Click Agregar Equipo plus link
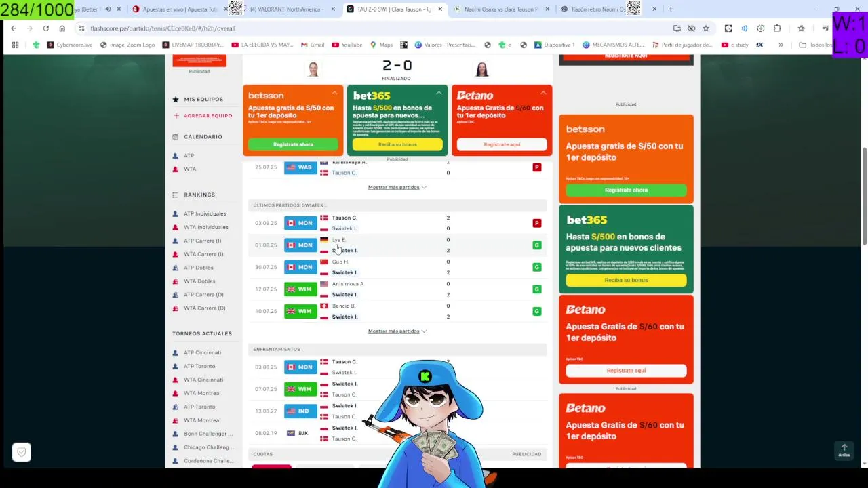Image resolution: width=868 pixels, height=488 pixels. (x=203, y=115)
